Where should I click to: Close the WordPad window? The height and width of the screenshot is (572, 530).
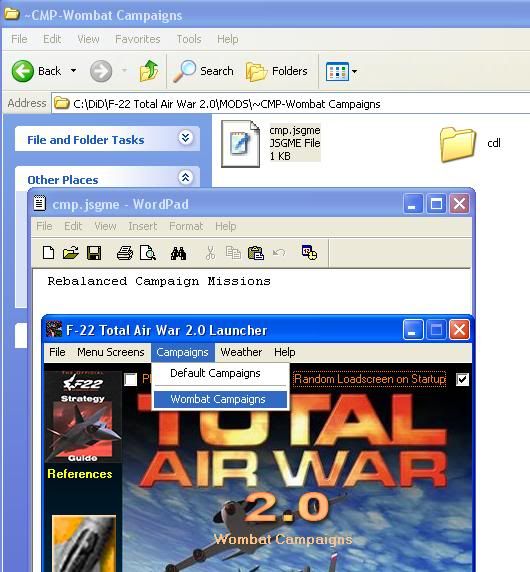pyautogui.click(x=459, y=204)
